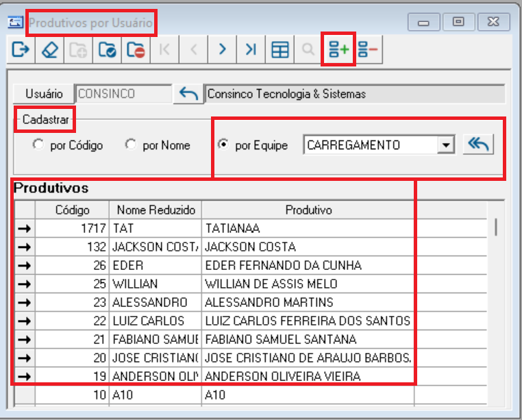Viewport: 522px width, 420px height.
Task: Click JOSE CRISTIANO DE ARAUJO produtivo cell
Action: [x=308, y=358]
